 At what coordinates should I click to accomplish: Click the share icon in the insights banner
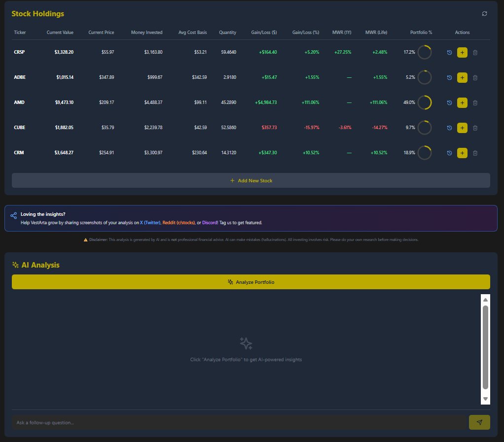coord(13,215)
